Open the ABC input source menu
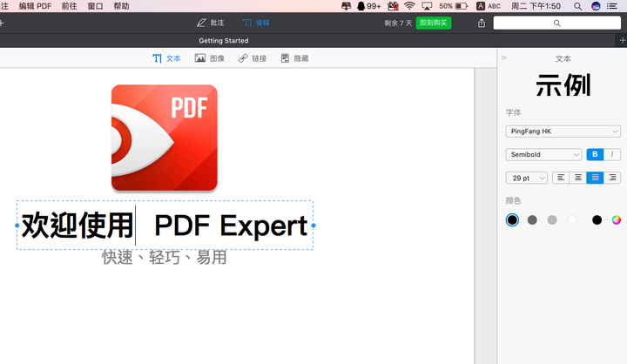Viewport: 627px width, 364px height. coord(489,6)
